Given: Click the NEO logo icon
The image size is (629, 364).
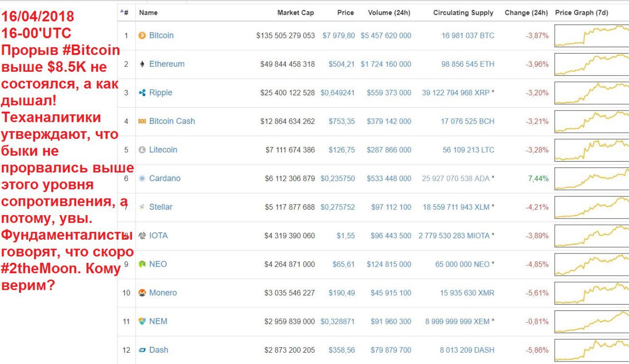Looking at the screenshot, I should [142, 264].
